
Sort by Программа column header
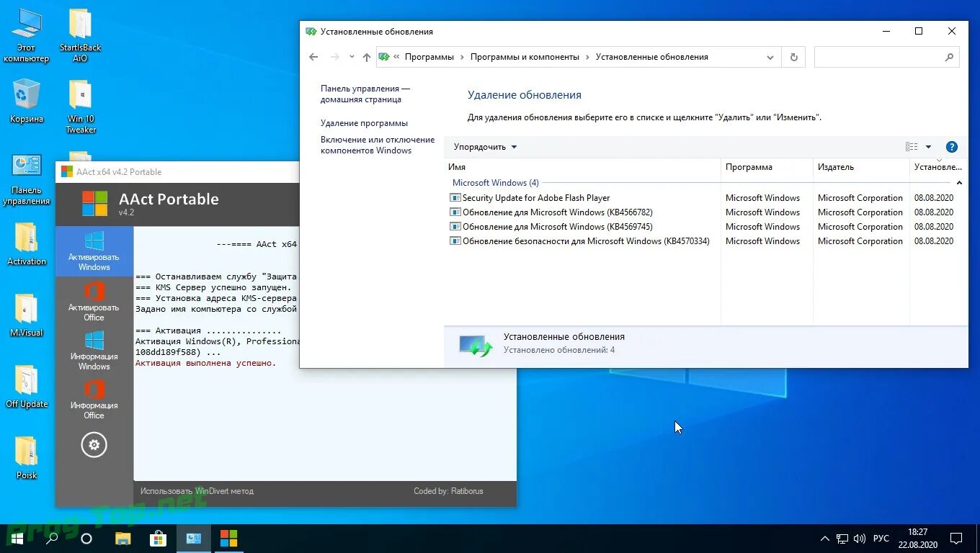pyautogui.click(x=767, y=167)
